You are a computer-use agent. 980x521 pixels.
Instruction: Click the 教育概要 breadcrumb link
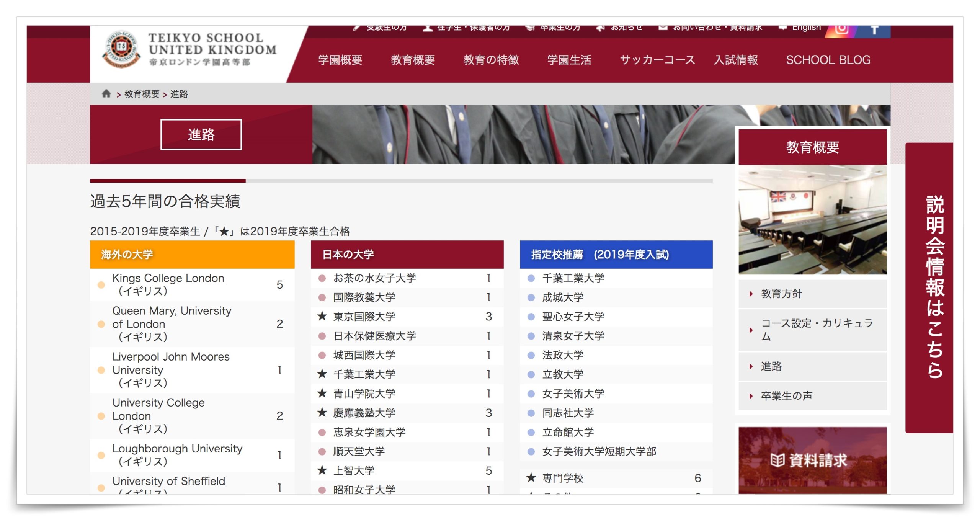(142, 94)
